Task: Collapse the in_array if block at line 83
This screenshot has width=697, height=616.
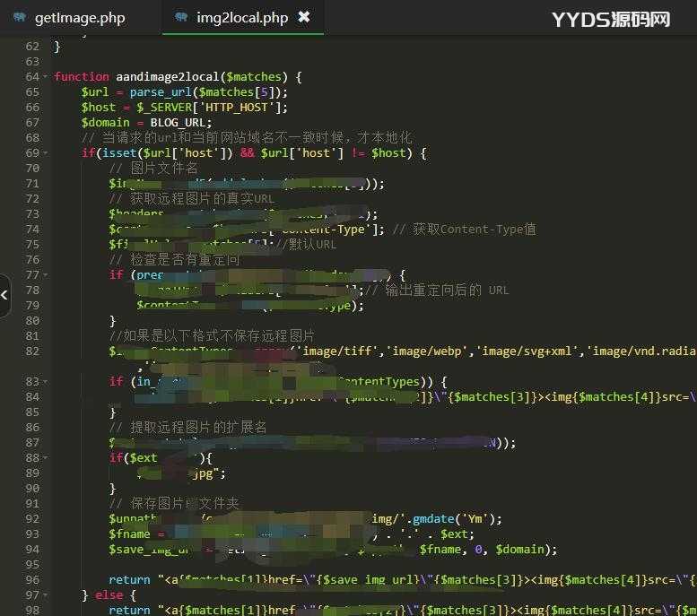Action: [x=45, y=381]
